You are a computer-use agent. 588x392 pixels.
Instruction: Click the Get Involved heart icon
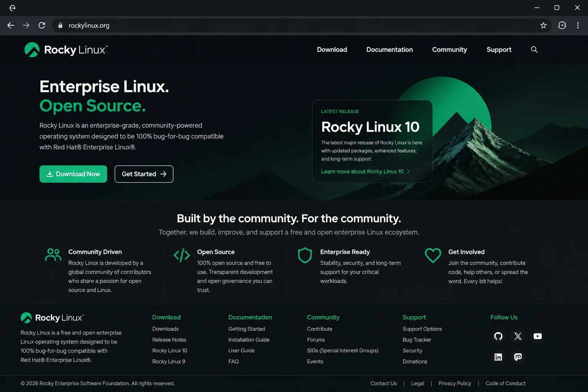coord(433,255)
